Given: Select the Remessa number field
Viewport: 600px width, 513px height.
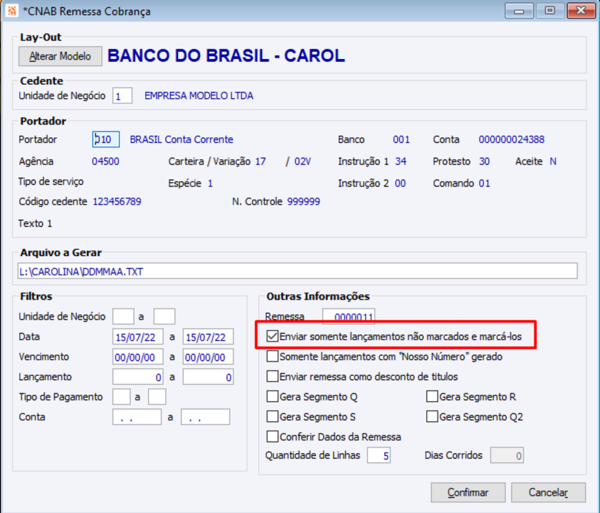Looking at the screenshot, I should click(349, 316).
